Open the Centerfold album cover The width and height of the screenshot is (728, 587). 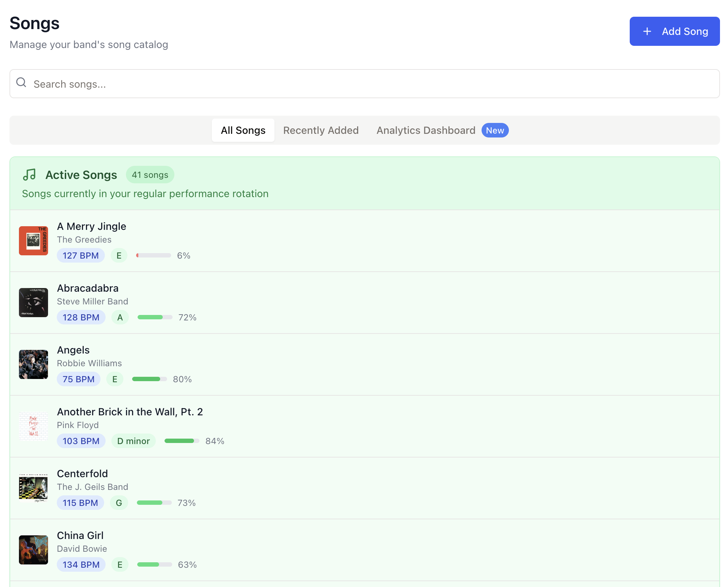tap(33, 488)
